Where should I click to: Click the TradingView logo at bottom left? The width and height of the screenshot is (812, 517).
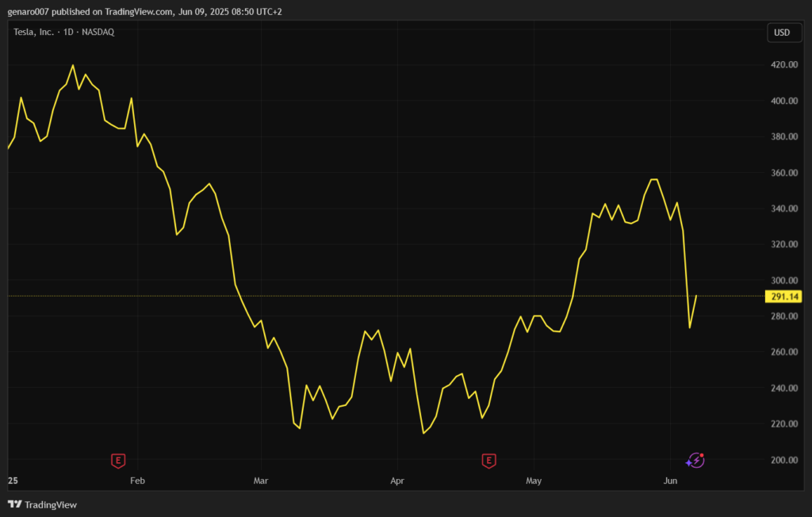[x=42, y=504]
